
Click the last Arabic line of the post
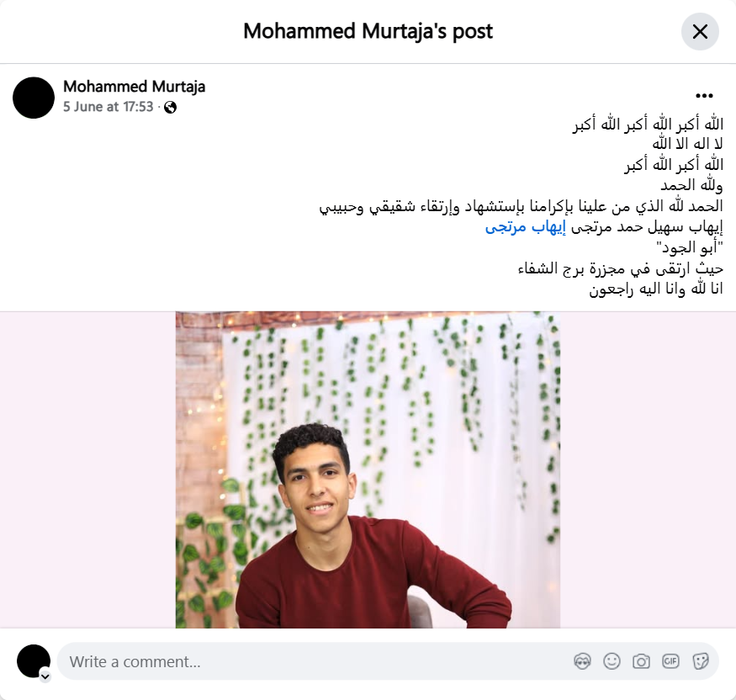pos(656,289)
